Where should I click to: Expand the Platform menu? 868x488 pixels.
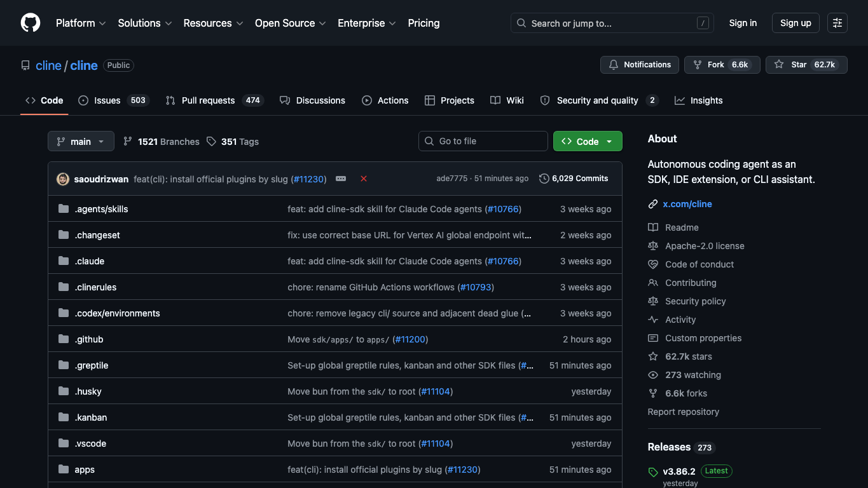(81, 23)
